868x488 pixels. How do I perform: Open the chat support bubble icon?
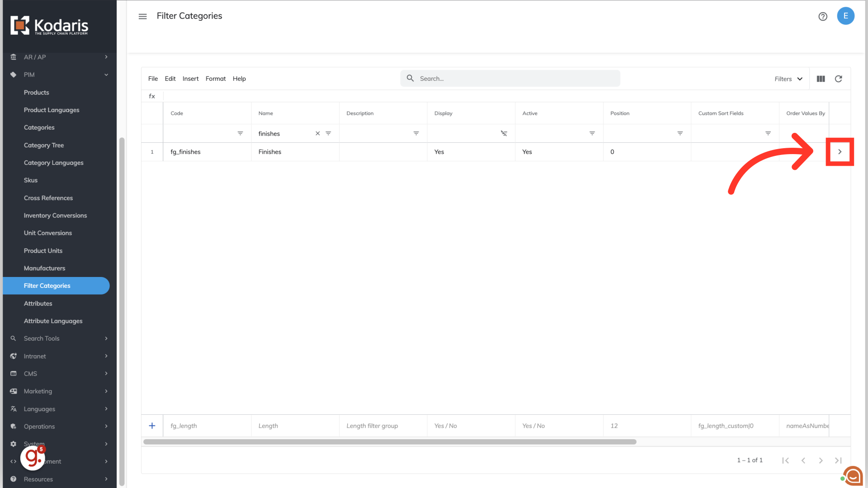pos(853,476)
